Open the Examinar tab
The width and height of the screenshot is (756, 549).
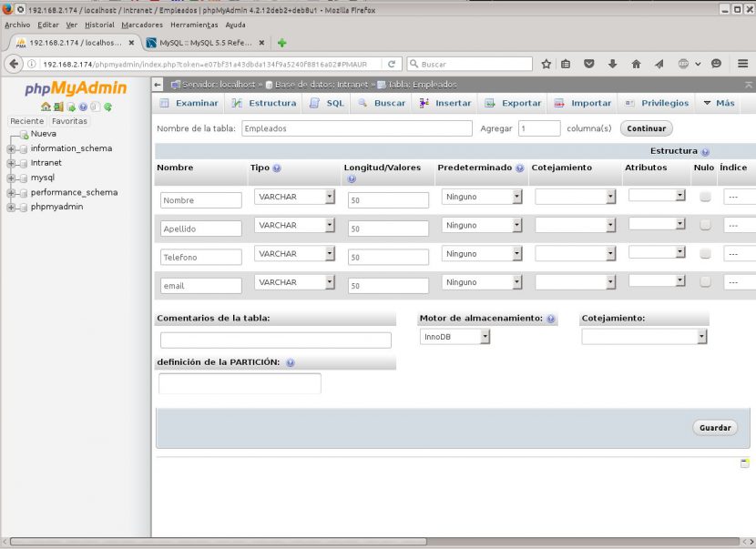tap(189, 103)
